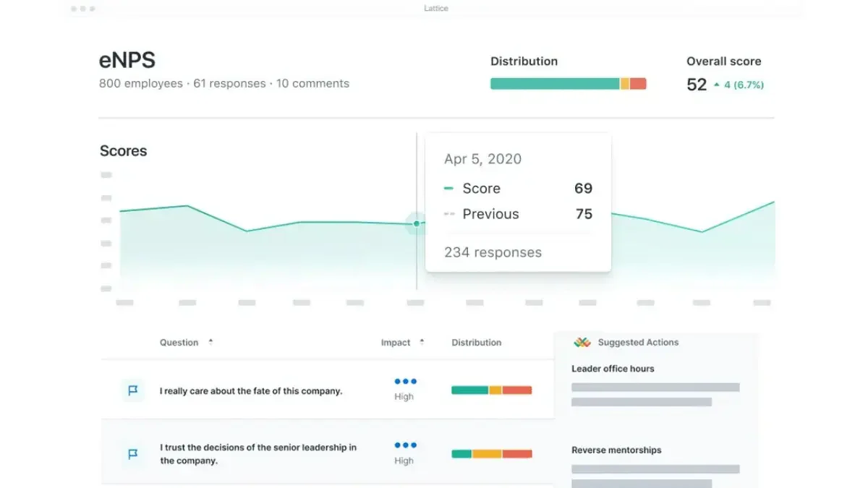Click the "Apr 5, 2020" tooltip date

(483, 159)
